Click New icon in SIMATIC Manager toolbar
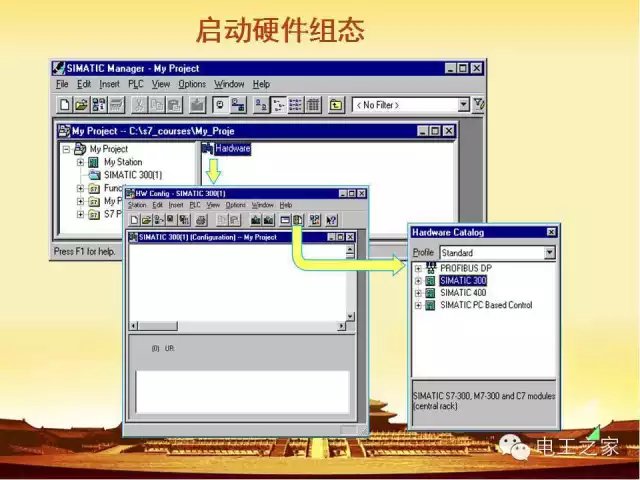Viewport: 640px width, 480px height. click(x=65, y=105)
